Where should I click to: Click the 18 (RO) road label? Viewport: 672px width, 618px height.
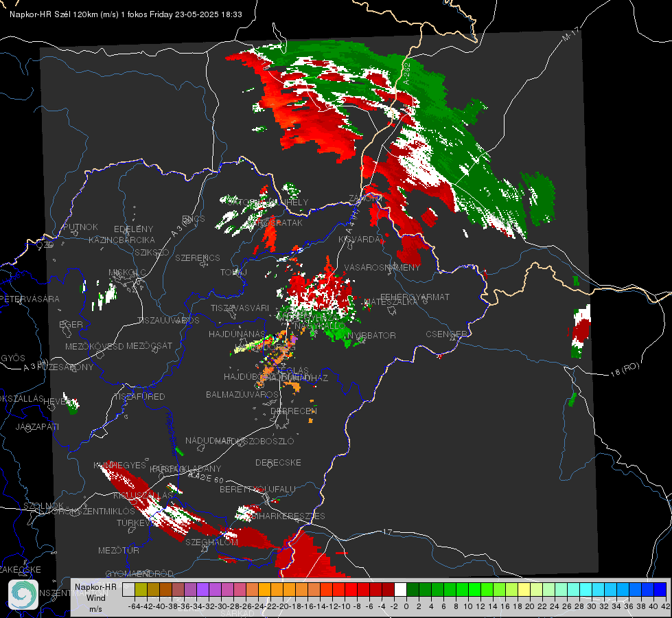(x=625, y=369)
